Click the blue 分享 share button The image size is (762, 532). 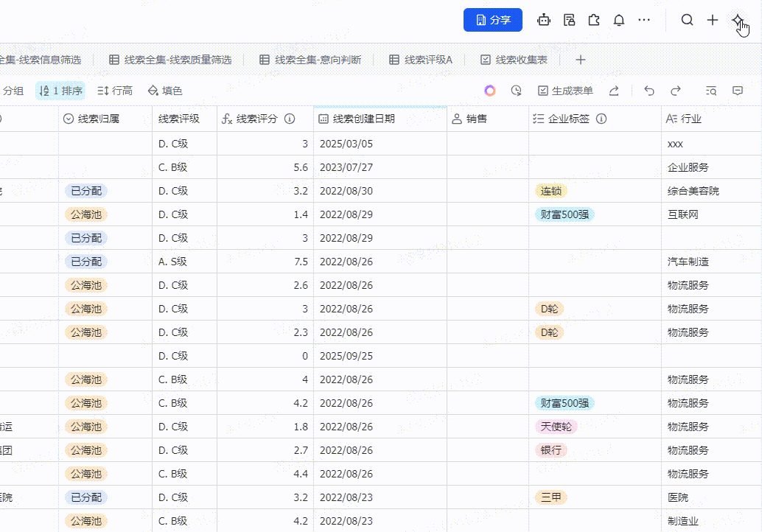coord(493,20)
